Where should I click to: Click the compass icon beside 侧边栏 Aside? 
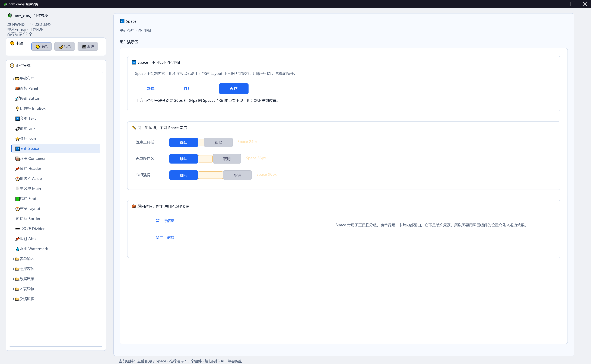tap(17, 179)
